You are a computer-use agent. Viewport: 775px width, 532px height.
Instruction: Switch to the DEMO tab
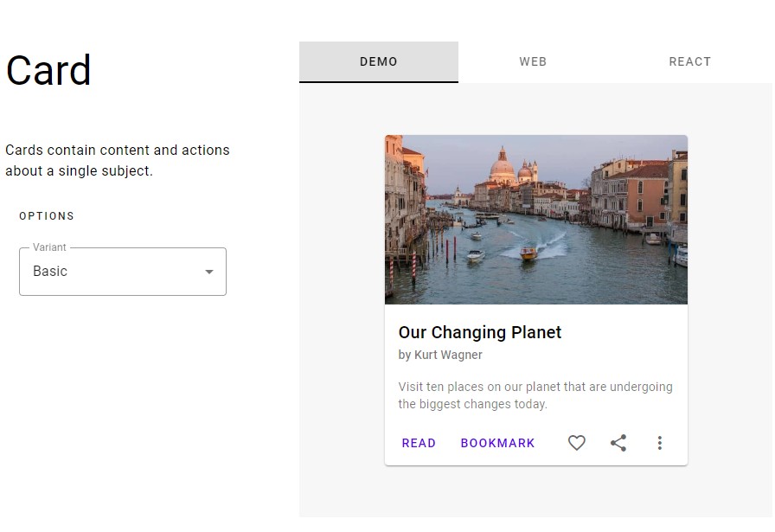379,61
